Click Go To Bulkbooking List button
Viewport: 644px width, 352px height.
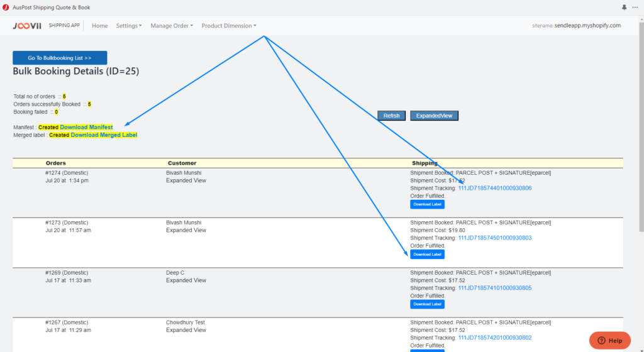pos(60,58)
